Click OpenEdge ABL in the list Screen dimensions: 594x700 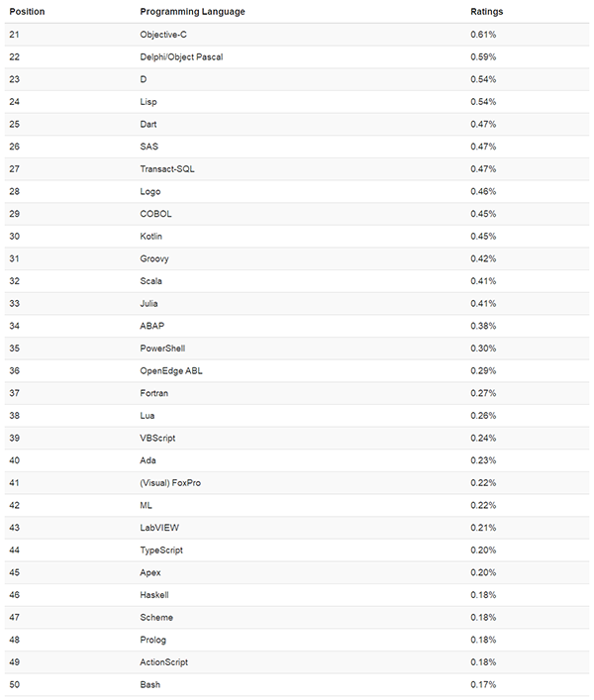click(x=171, y=371)
